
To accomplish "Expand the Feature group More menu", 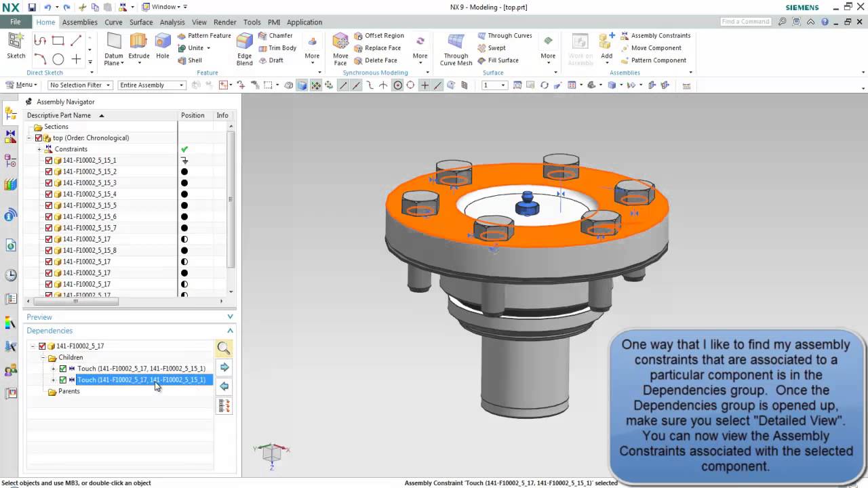I will pyautogui.click(x=312, y=49).
